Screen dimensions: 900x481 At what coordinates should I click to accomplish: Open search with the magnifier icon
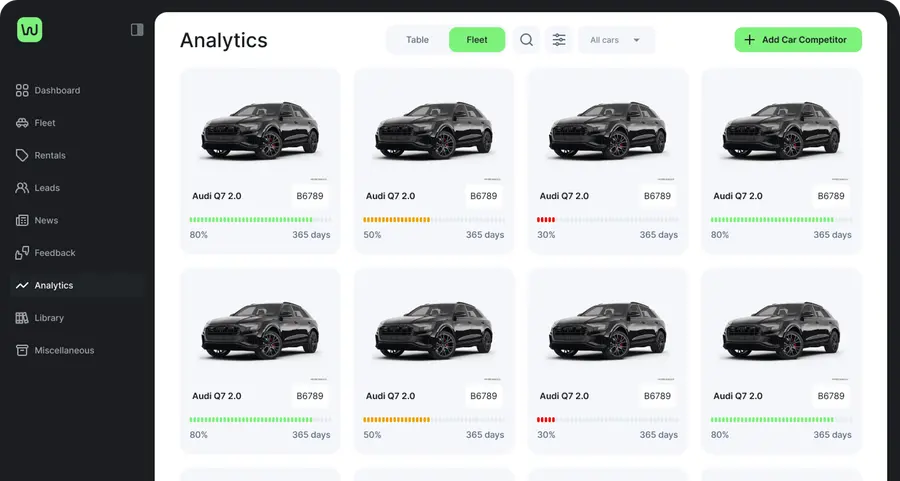[x=526, y=40]
